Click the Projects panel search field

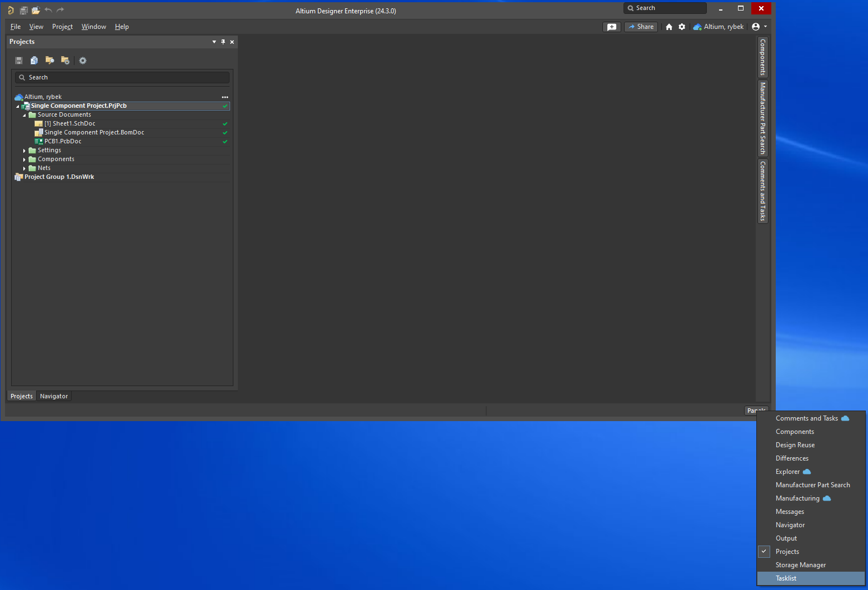click(x=122, y=77)
